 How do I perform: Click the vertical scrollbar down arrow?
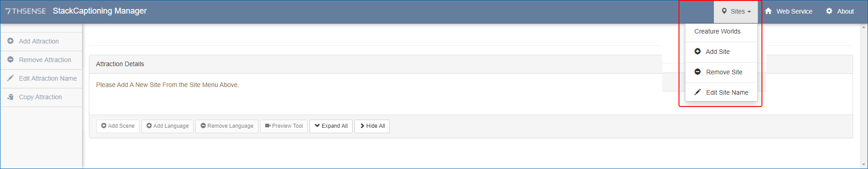863,164
